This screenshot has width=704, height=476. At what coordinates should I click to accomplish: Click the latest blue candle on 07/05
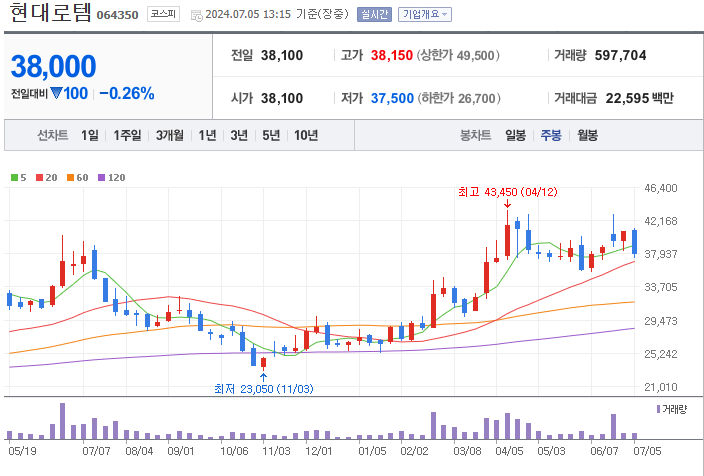coord(634,242)
